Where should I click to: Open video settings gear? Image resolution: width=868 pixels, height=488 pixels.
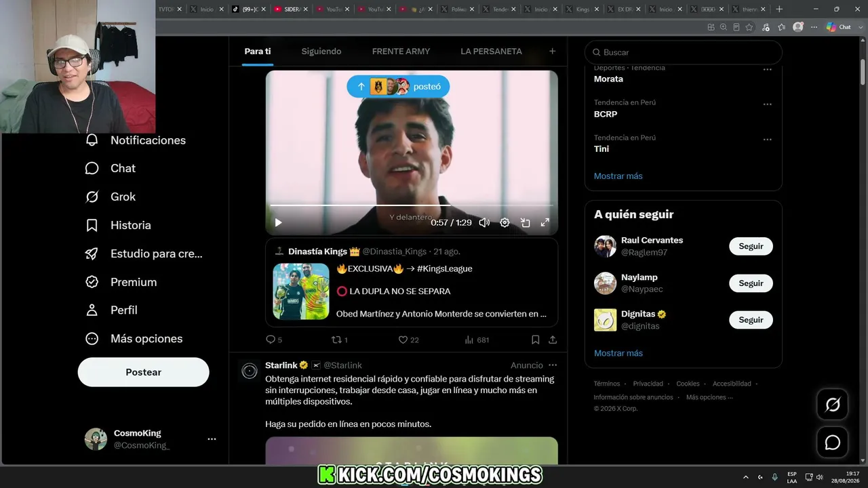(x=505, y=222)
